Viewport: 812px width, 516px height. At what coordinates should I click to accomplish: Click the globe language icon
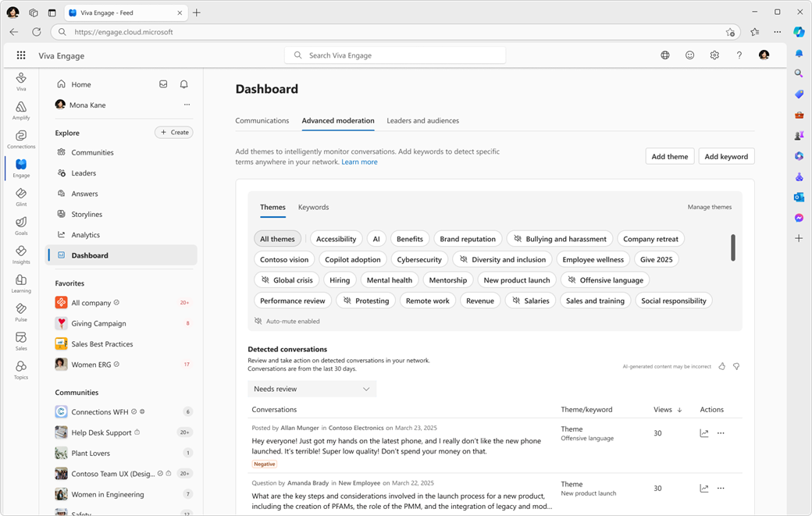pyautogui.click(x=664, y=55)
